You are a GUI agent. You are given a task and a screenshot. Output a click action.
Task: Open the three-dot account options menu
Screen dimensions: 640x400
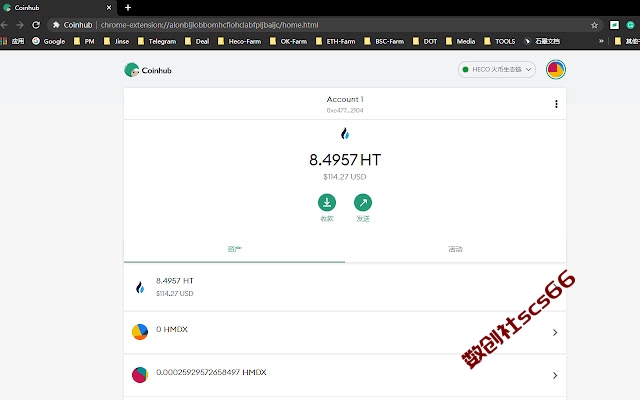click(x=556, y=104)
